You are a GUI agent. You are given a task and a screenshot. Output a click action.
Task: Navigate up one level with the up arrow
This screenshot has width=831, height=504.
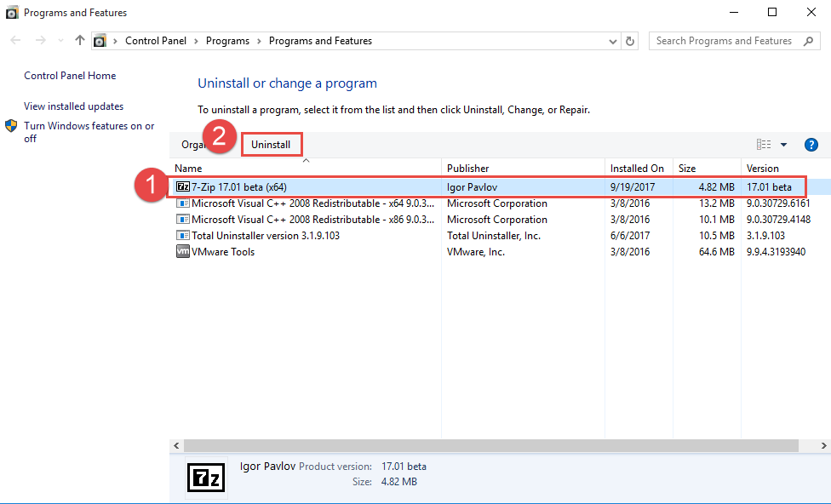point(79,40)
